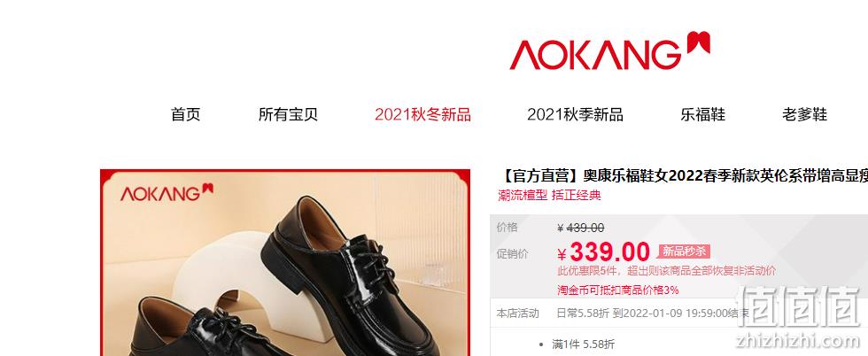Click the AOKANG logo at top

[x=609, y=51]
